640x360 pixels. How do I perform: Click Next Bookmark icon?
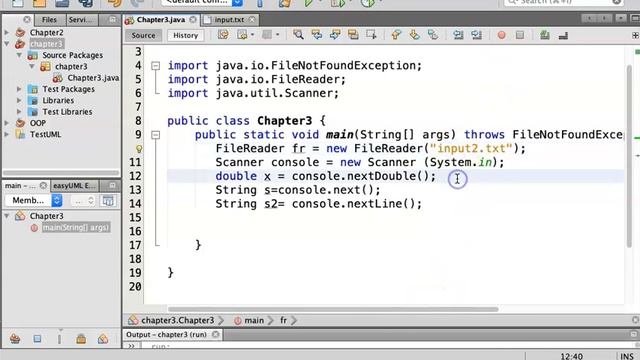point(414,35)
